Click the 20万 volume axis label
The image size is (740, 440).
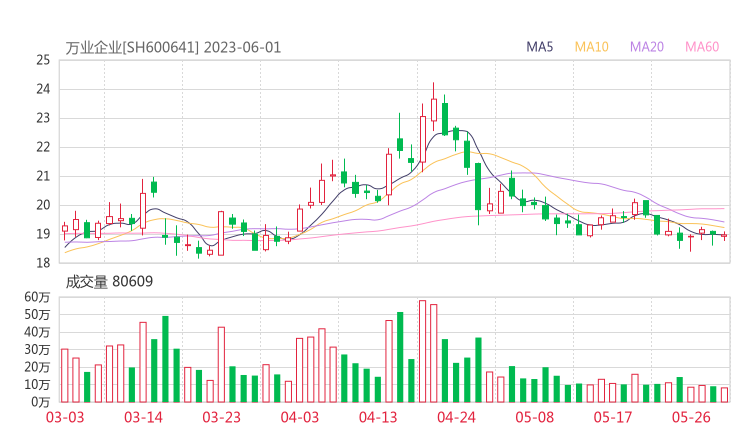[37, 367]
